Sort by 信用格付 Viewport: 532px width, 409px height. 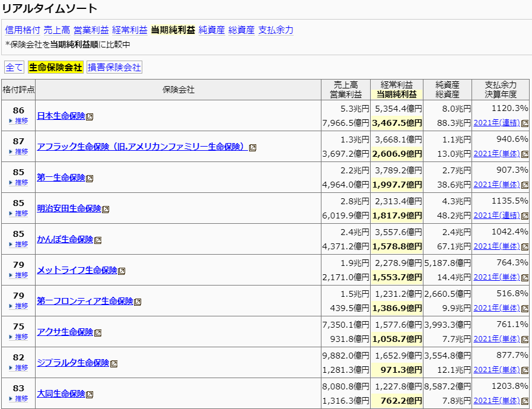(x=23, y=30)
